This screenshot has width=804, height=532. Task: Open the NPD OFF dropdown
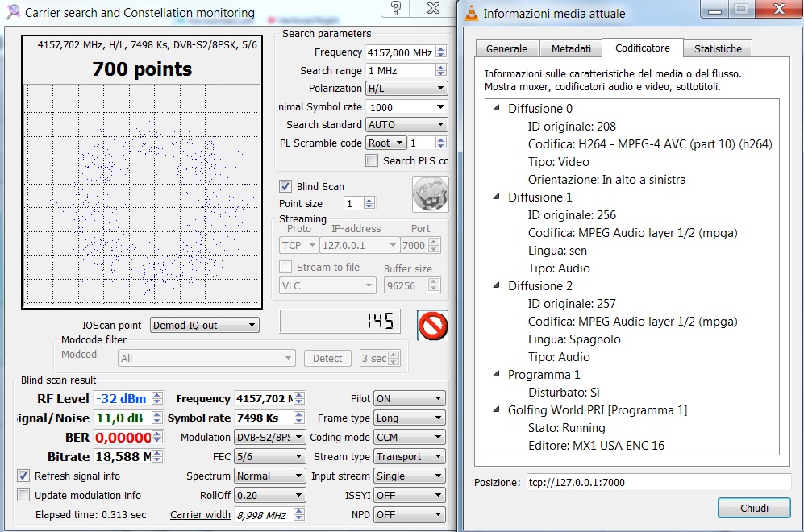click(409, 514)
